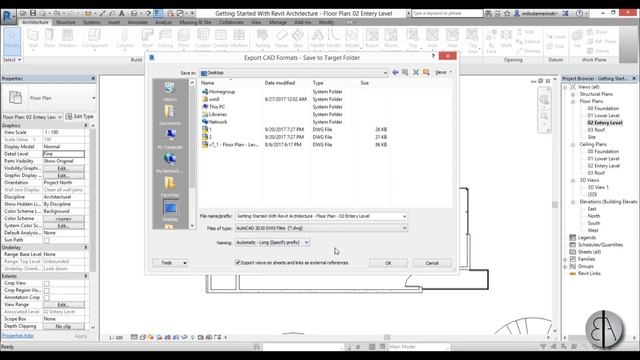Switch to the Insert ribbon tab
Screen dimensions: 640x360
pyautogui.click(x=114, y=22)
